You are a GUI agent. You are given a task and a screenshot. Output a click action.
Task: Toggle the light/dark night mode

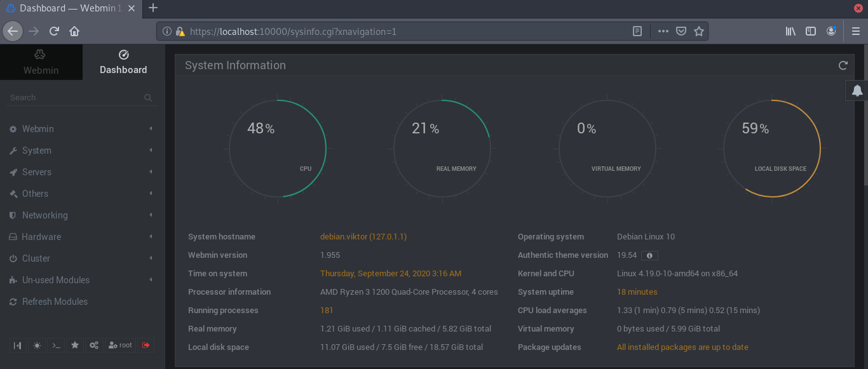click(37, 346)
